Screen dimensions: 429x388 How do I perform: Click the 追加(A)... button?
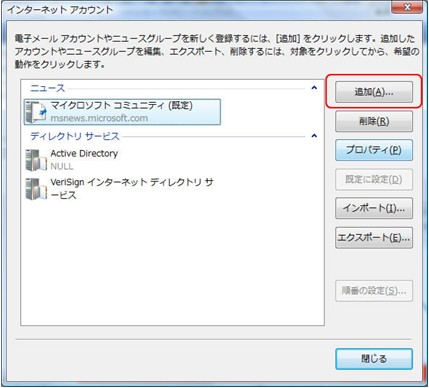pyautogui.click(x=374, y=92)
